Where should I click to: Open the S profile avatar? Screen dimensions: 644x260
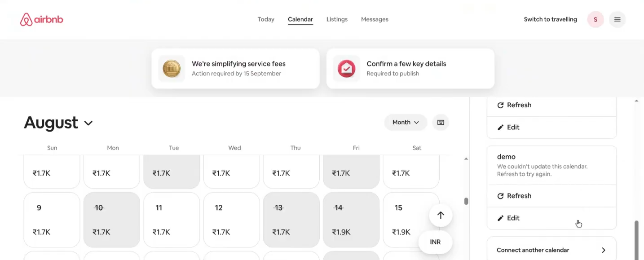595,19
